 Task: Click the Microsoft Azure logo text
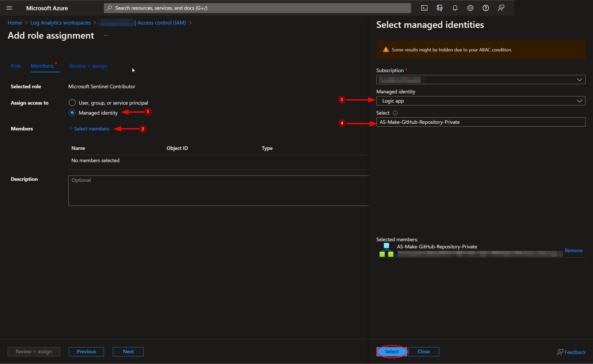coord(47,8)
